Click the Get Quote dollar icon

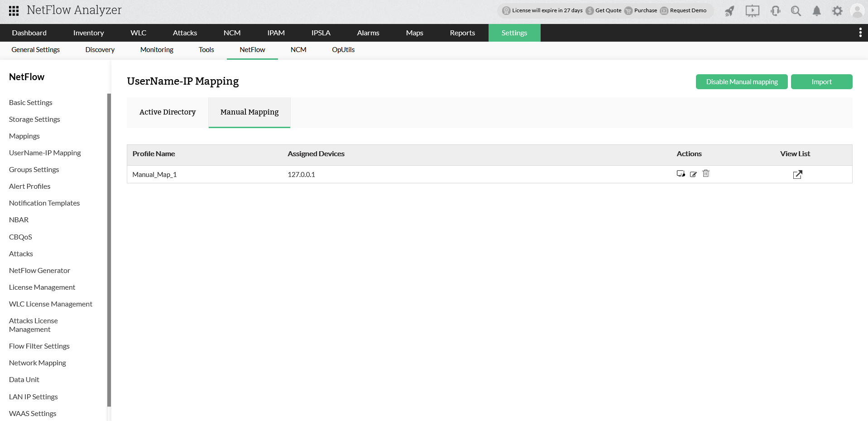pos(590,10)
